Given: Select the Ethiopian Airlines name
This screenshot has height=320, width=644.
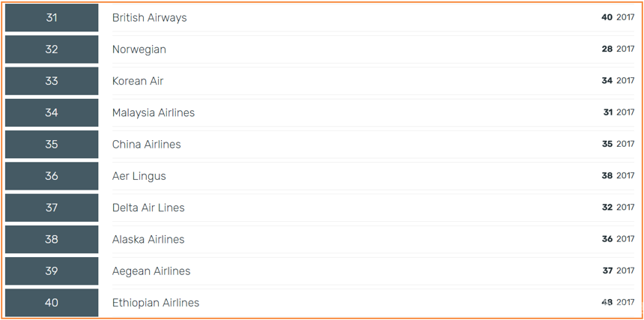Looking at the screenshot, I should [156, 302].
